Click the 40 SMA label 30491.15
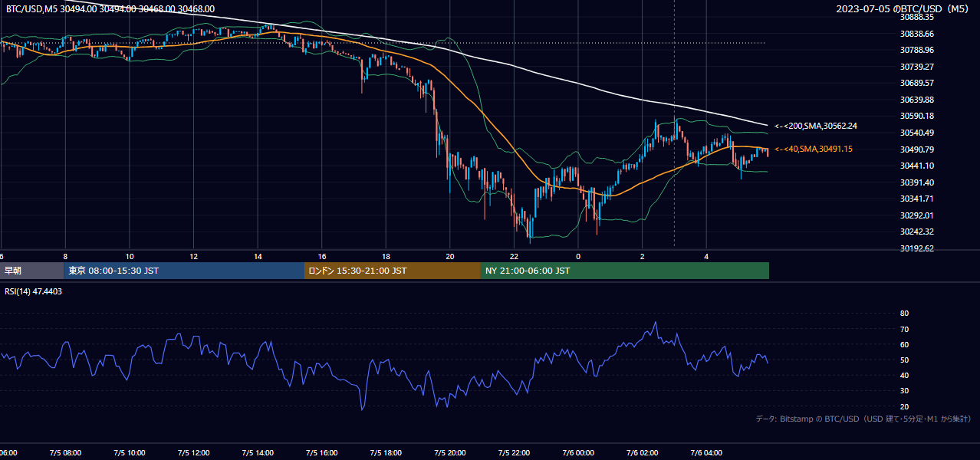Image resolution: width=980 pixels, height=460 pixels. (814, 149)
